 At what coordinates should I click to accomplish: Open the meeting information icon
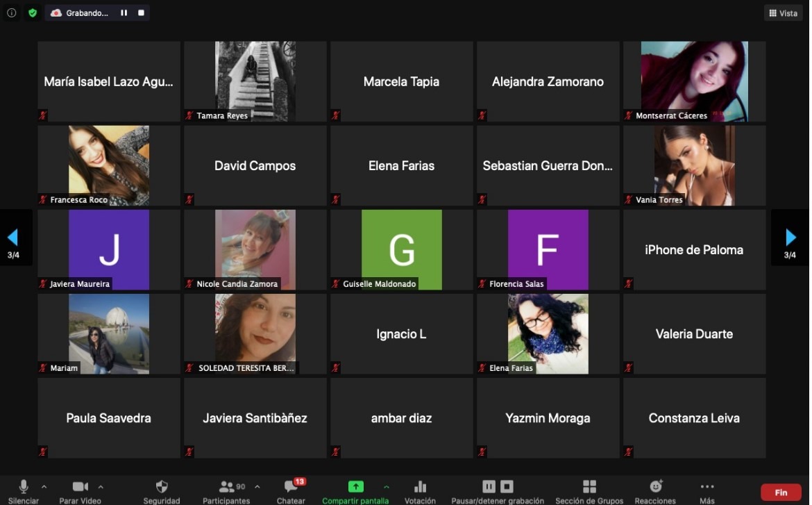(12, 13)
